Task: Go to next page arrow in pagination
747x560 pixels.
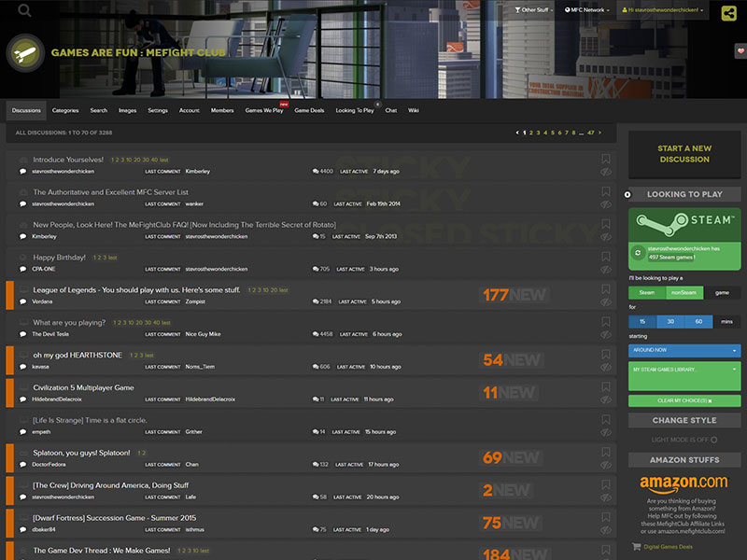Action: 599,133
